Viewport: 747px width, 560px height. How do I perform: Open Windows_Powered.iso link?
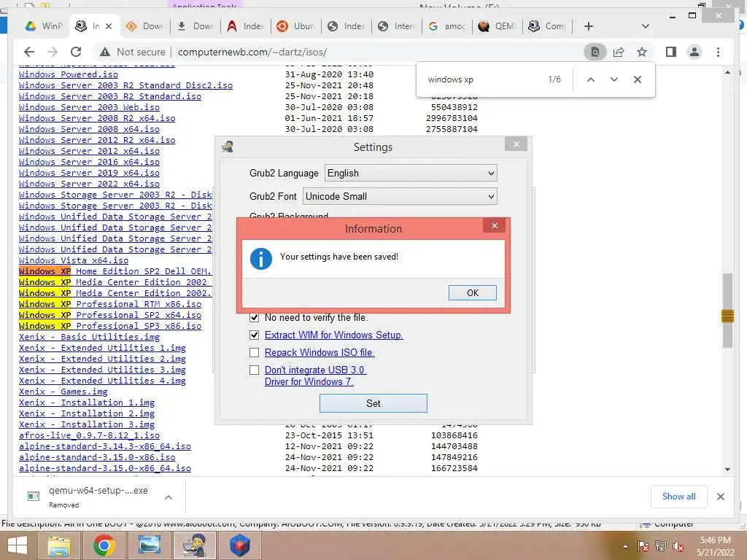[x=69, y=74]
